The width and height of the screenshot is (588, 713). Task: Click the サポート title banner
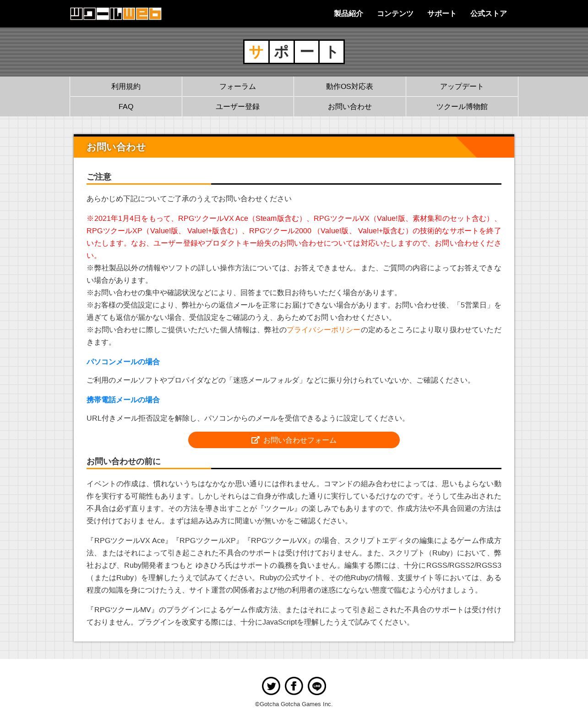(x=294, y=52)
